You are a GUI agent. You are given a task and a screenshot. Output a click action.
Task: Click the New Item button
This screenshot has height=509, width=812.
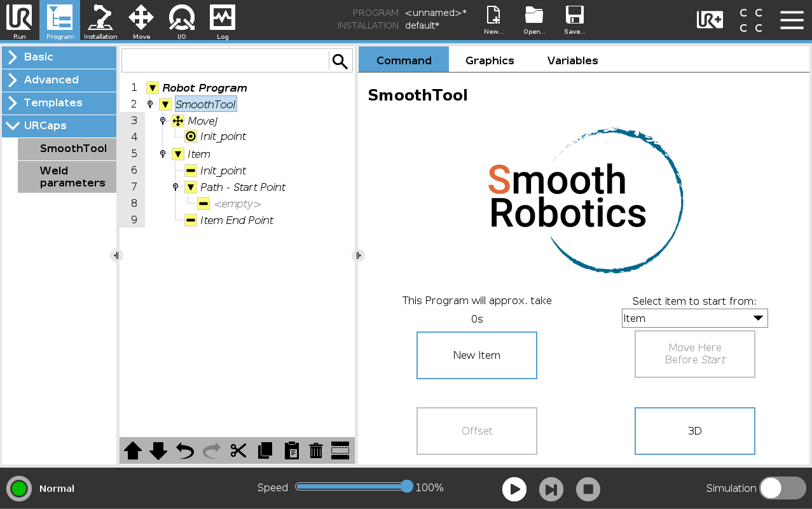tap(477, 355)
